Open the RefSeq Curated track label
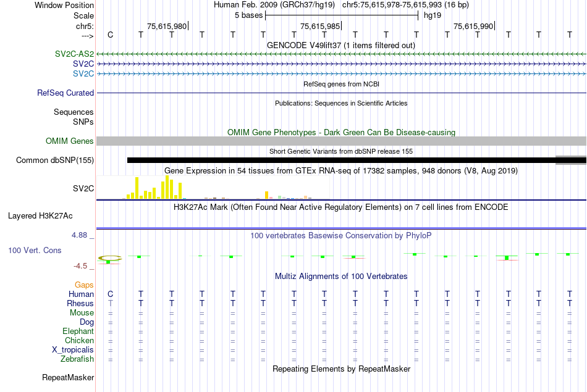Image resolution: width=587 pixels, height=392 pixels. [x=65, y=93]
